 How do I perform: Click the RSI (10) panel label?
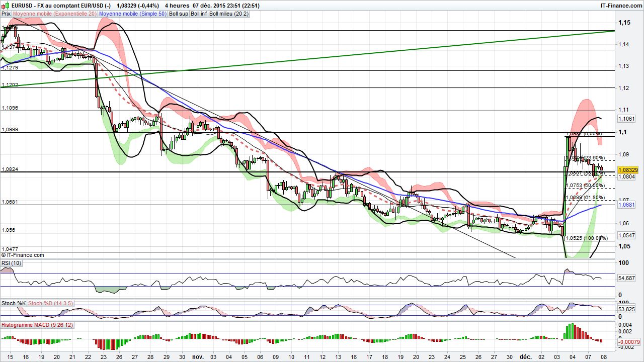click(11, 262)
